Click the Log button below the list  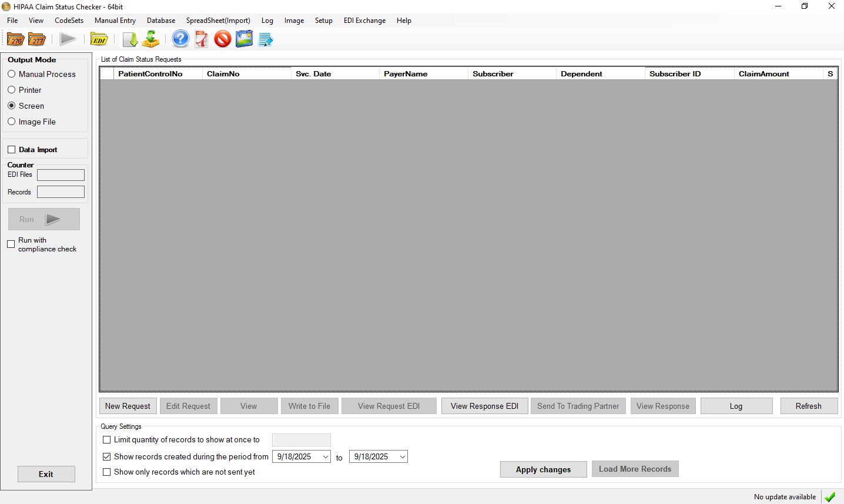point(736,406)
